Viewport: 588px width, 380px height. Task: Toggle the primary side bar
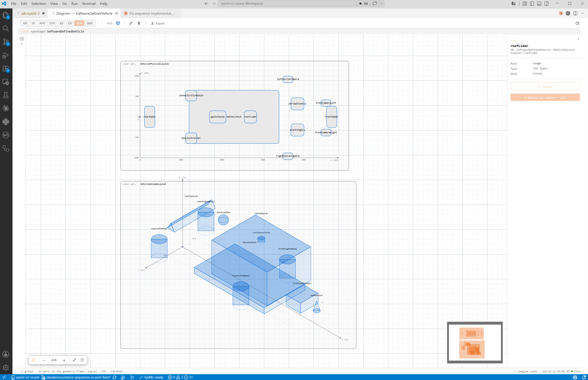point(532,4)
